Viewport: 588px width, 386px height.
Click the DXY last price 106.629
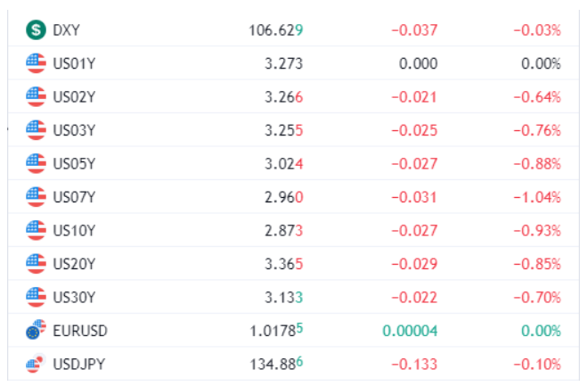coord(276,30)
